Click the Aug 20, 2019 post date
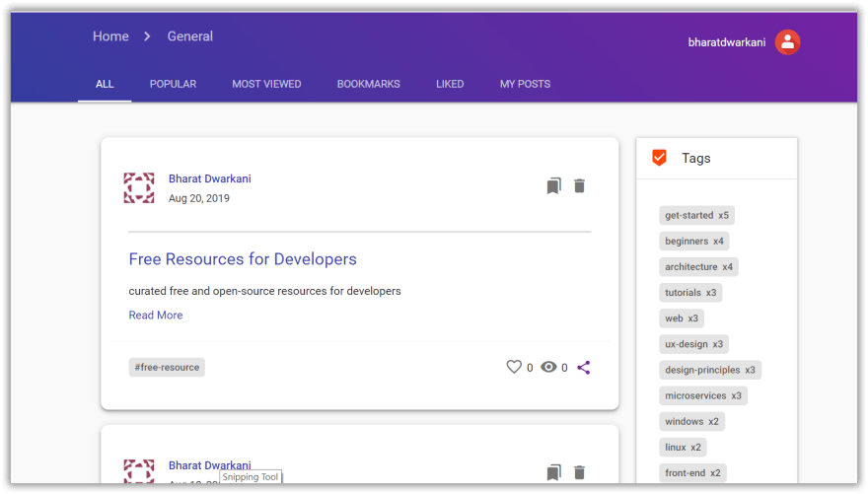 coord(198,198)
